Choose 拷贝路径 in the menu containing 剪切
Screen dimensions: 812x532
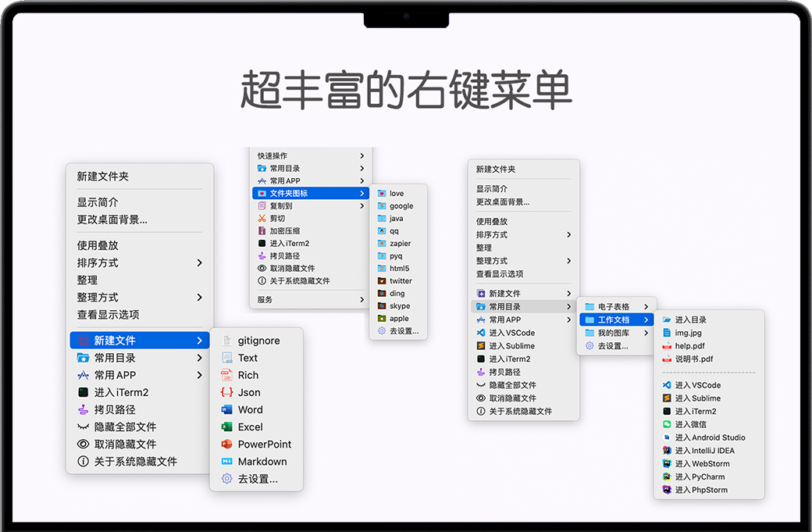coord(311,256)
